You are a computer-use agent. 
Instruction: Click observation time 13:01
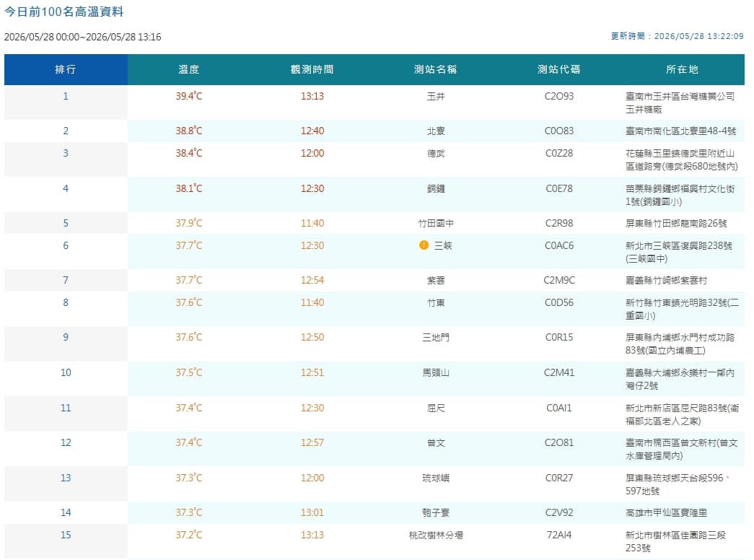tap(312, 513)
